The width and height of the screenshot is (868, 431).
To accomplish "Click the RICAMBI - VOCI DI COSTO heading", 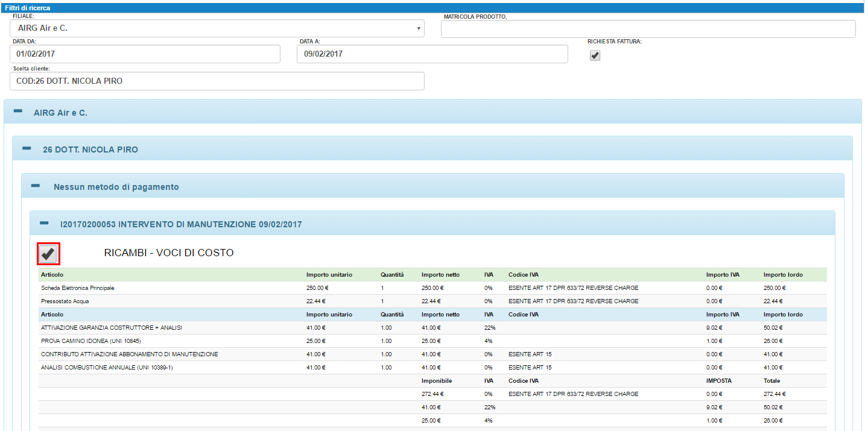I will click(169, 253).
